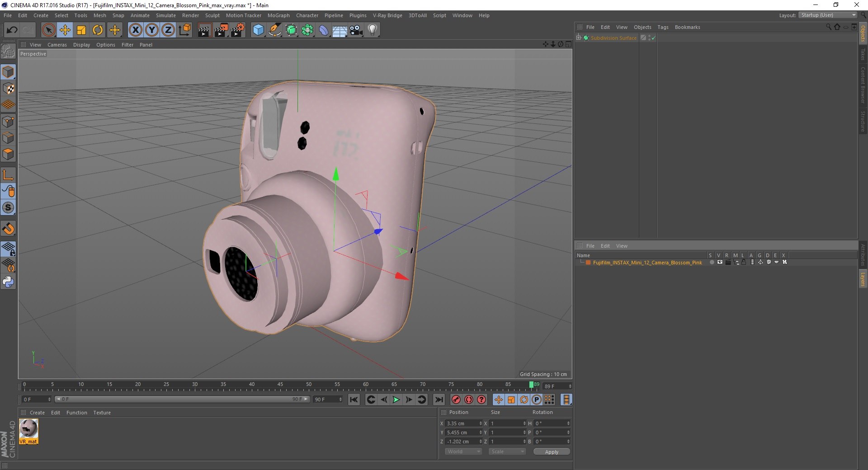Open the Animation Layout filmstrip dropdown

pos(566,399)
